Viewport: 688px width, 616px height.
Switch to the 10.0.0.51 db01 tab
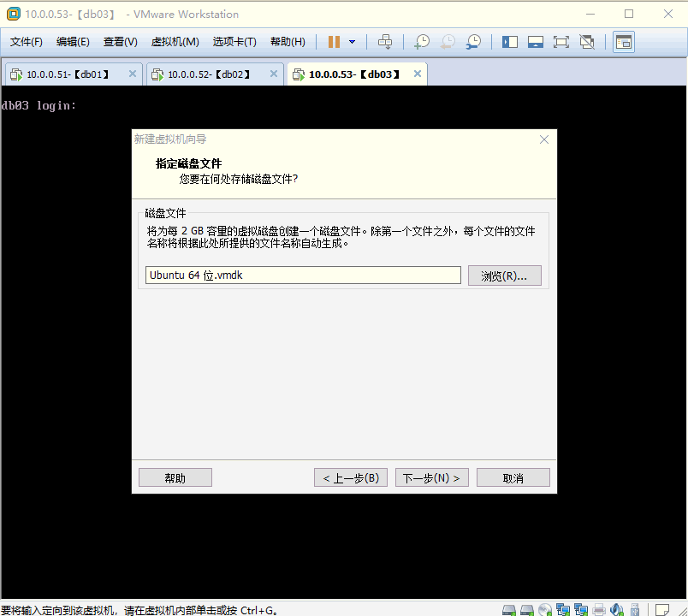tap(67, 74)
